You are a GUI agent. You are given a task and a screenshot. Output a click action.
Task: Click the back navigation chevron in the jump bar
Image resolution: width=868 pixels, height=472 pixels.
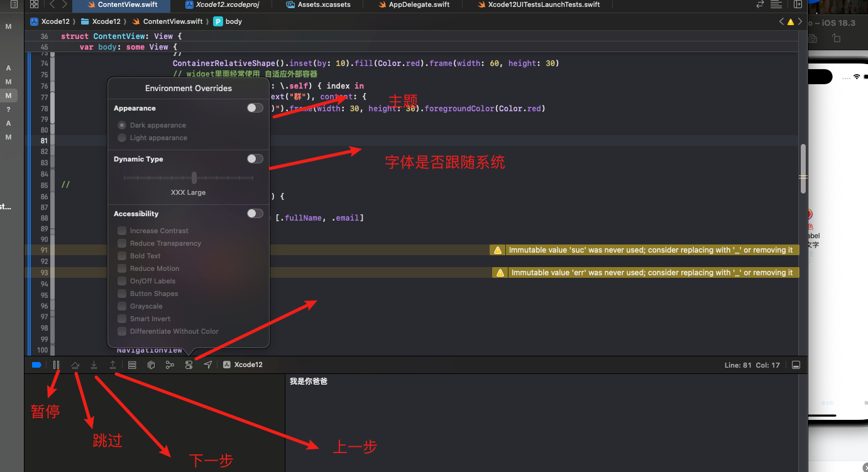[x=781, y=21]
